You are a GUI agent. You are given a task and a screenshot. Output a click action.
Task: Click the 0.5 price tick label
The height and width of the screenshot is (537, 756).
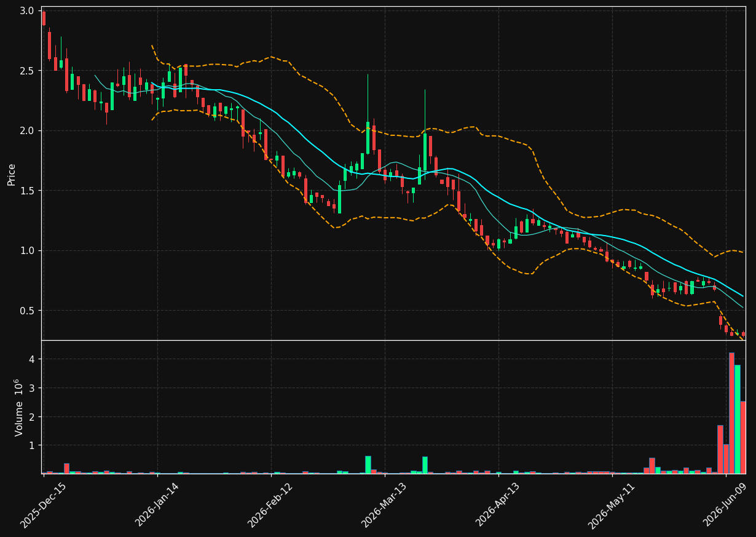point(27,311)
